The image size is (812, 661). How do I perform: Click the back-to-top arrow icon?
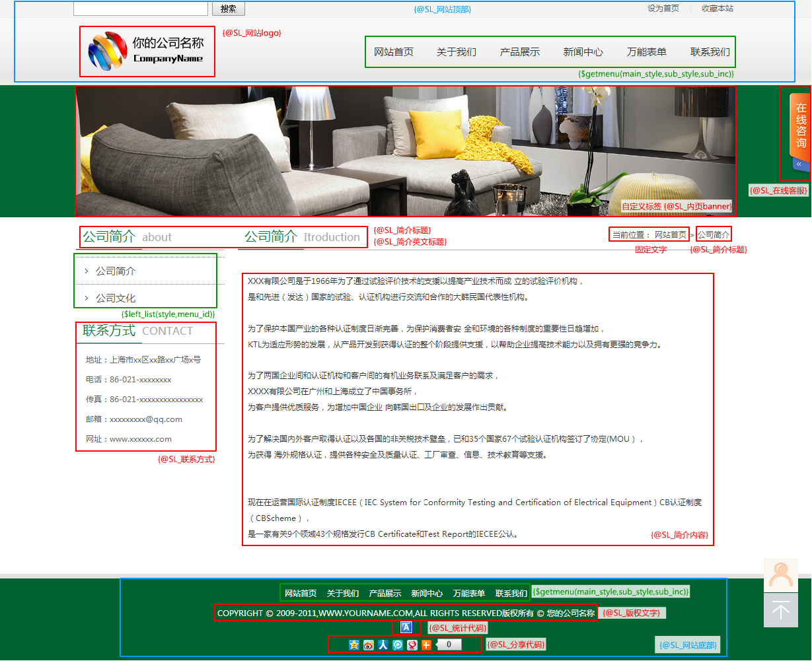(x=780, y=610)
